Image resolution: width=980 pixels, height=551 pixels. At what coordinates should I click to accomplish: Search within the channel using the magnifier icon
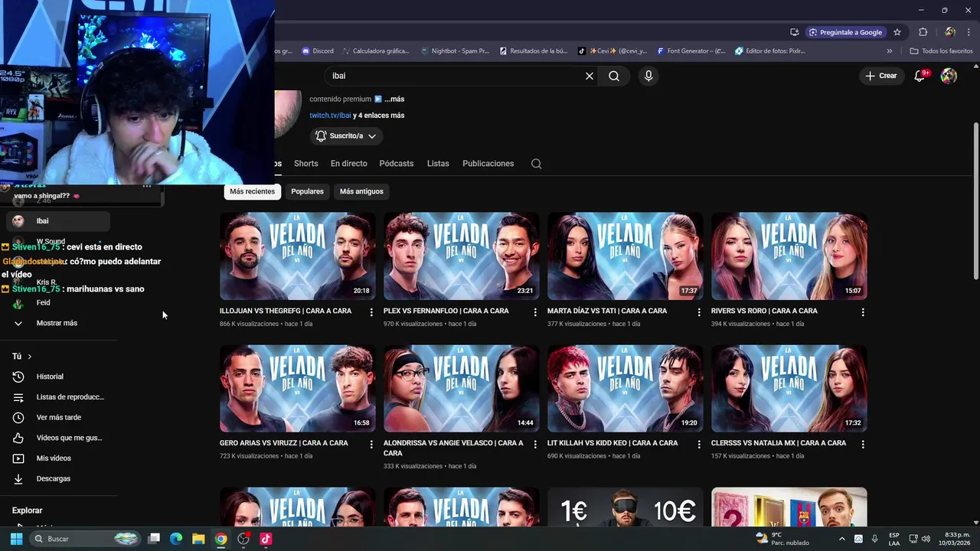pyautogui.click(x=536, y=164)
